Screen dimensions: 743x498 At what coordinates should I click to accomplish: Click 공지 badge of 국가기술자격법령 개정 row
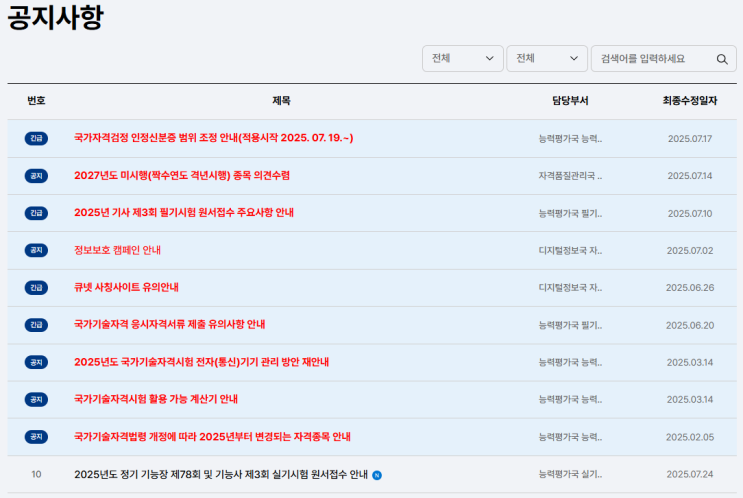(x=36, y=437)
